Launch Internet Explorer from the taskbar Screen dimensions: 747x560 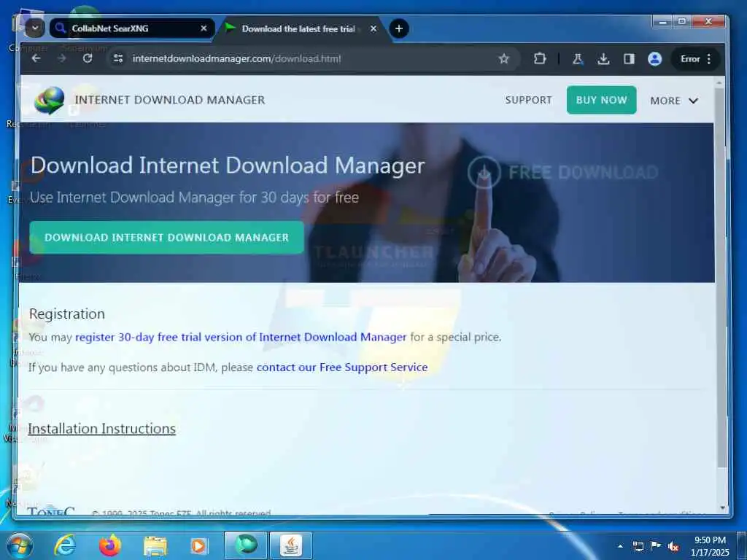pos(64,545)
